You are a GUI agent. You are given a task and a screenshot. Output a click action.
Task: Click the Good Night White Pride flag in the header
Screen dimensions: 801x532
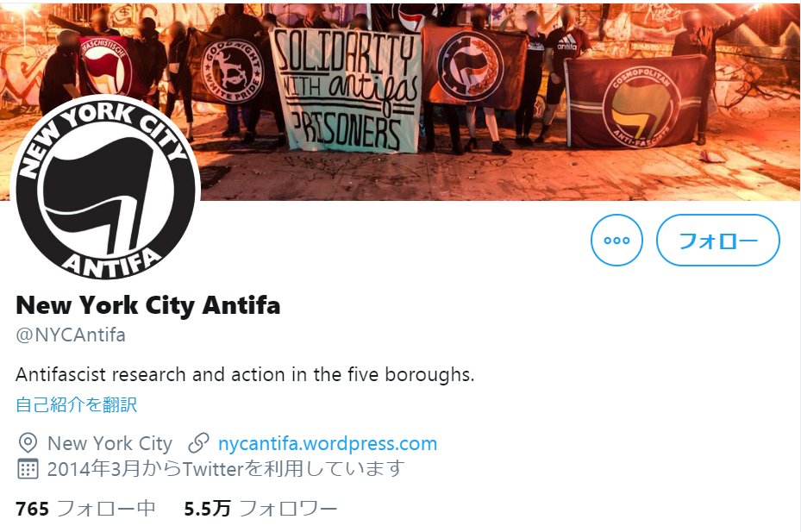click(231, 70)
